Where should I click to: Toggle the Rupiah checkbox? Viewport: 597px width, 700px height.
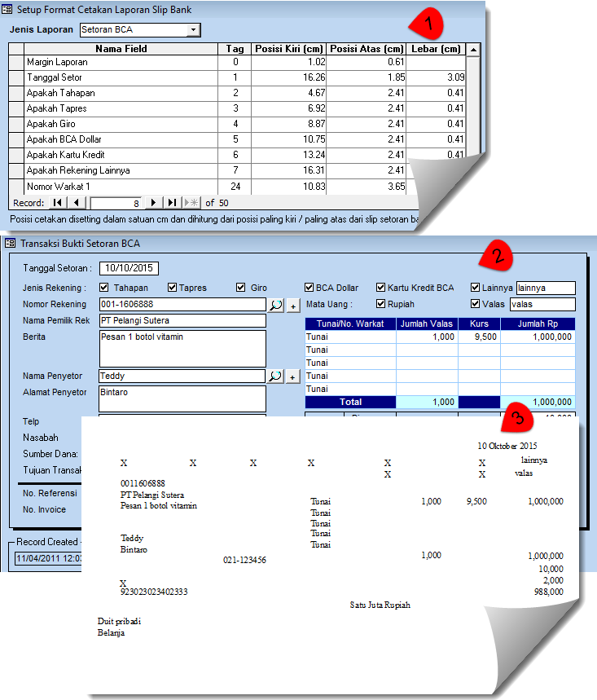[380, 304]
